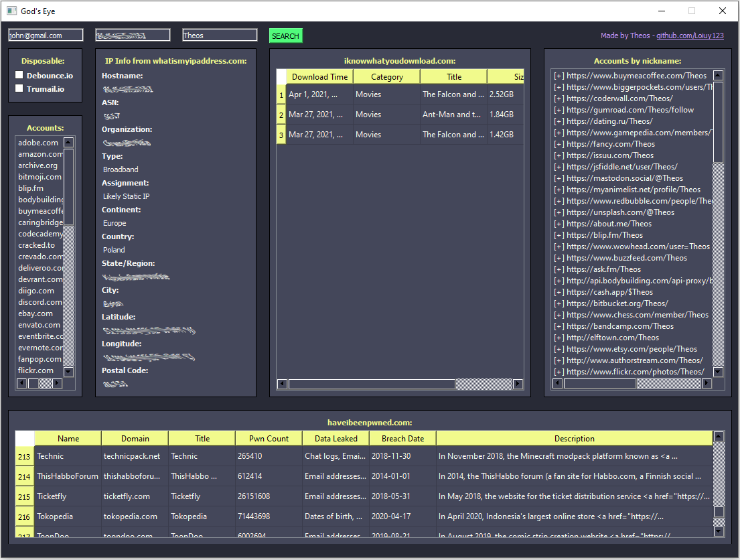
Task: Click the 2.52GB size cell
Action: 505,94
